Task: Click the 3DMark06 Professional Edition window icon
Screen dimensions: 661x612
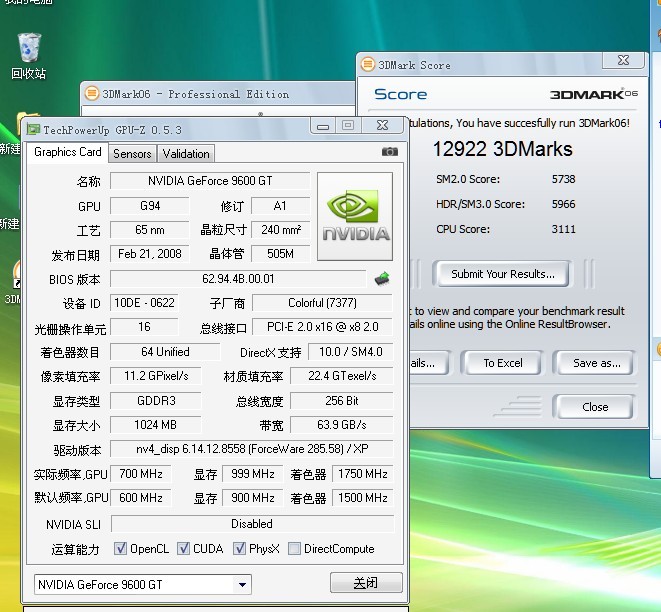Action: pos(91,93)
